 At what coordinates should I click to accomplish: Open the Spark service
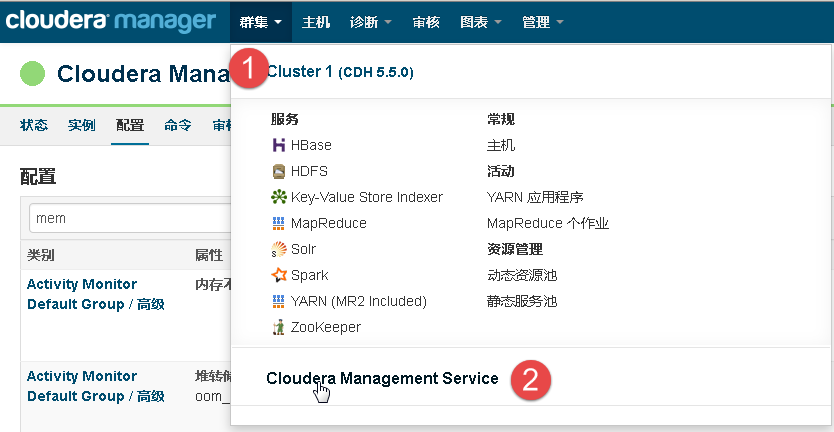point(310,275)
